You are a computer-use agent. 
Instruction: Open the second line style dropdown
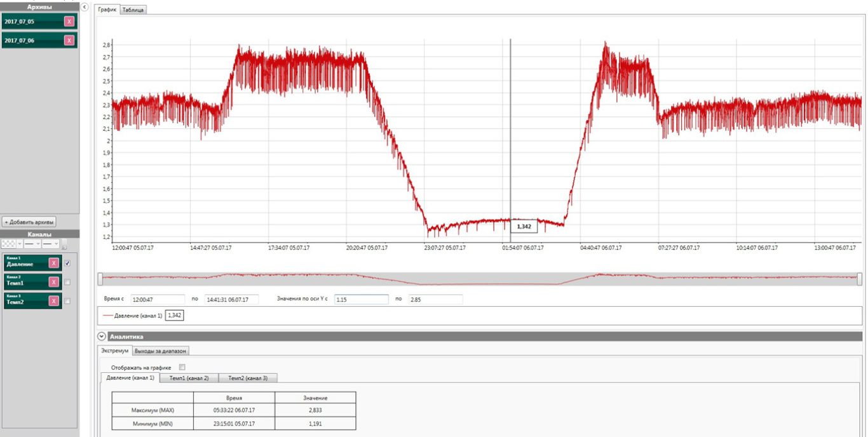pyautogui.click(x=51, y=243)
